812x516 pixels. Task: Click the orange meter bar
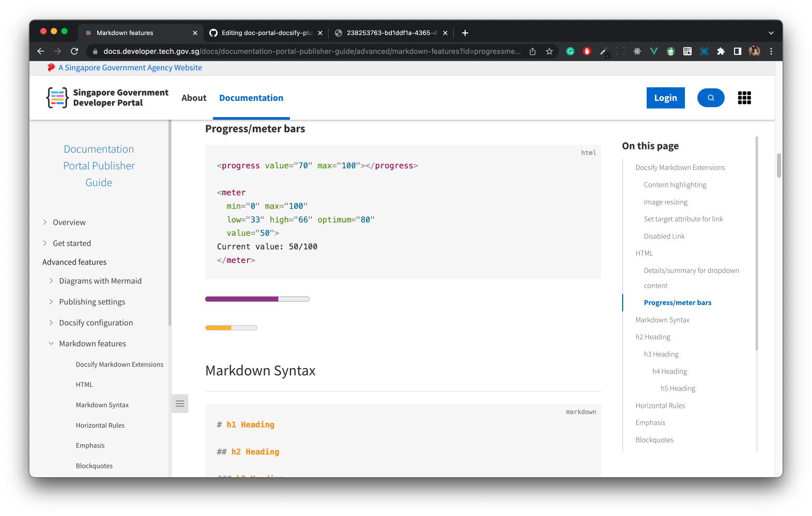(231, 328)
